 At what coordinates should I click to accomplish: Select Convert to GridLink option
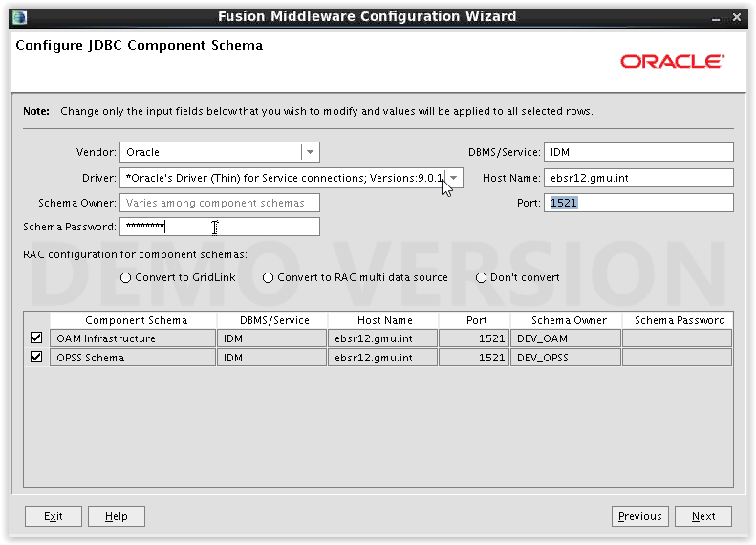(x=178, y=278)
